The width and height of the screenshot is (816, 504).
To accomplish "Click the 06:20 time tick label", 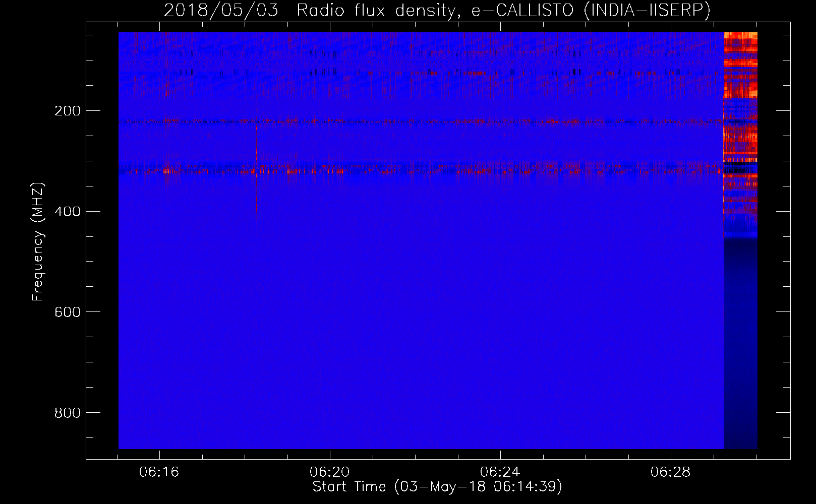I will coord(330,472).
